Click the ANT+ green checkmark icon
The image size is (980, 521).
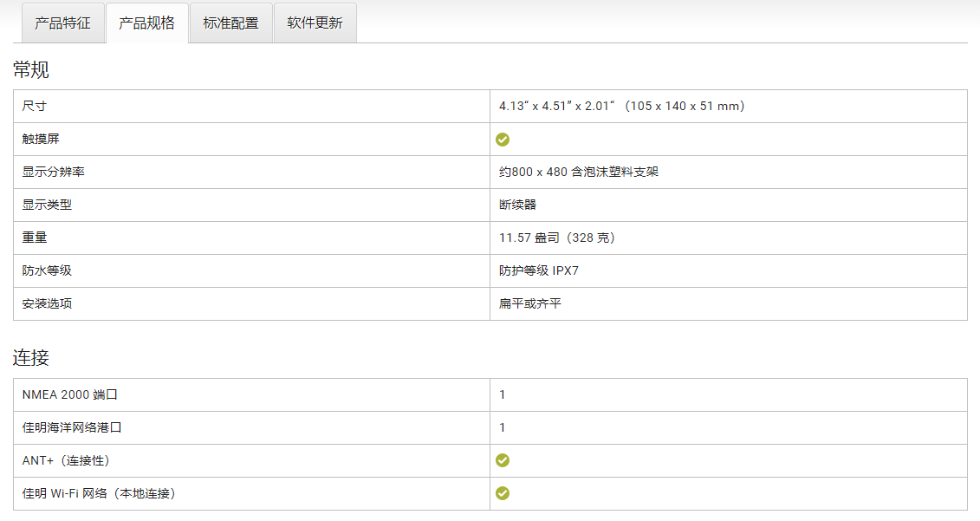(503, 460)
